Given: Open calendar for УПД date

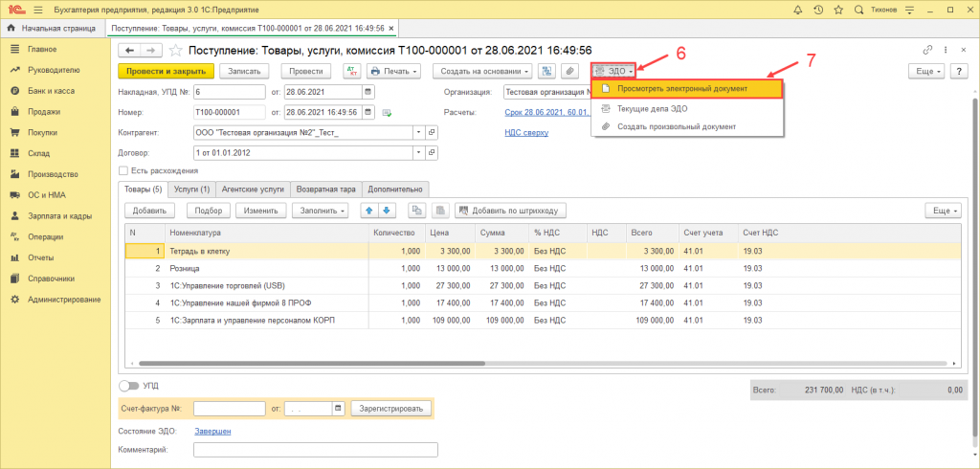Looking at the screenshot, I should (368, 92).
